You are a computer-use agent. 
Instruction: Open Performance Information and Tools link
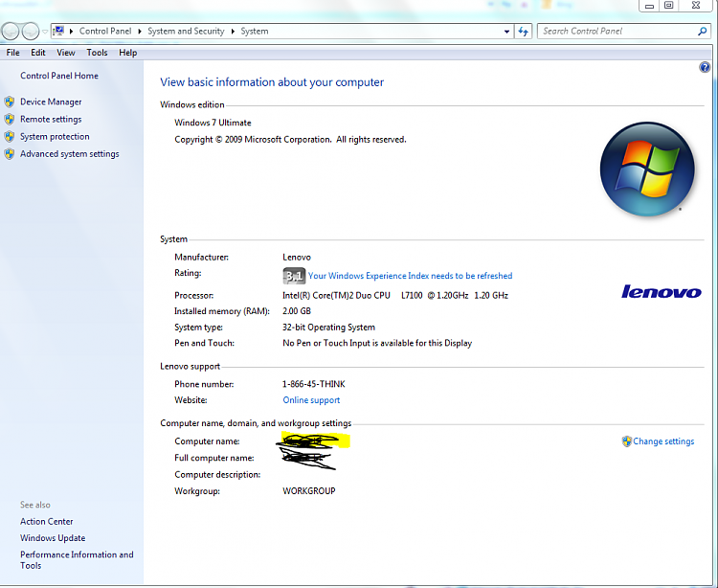77,560
